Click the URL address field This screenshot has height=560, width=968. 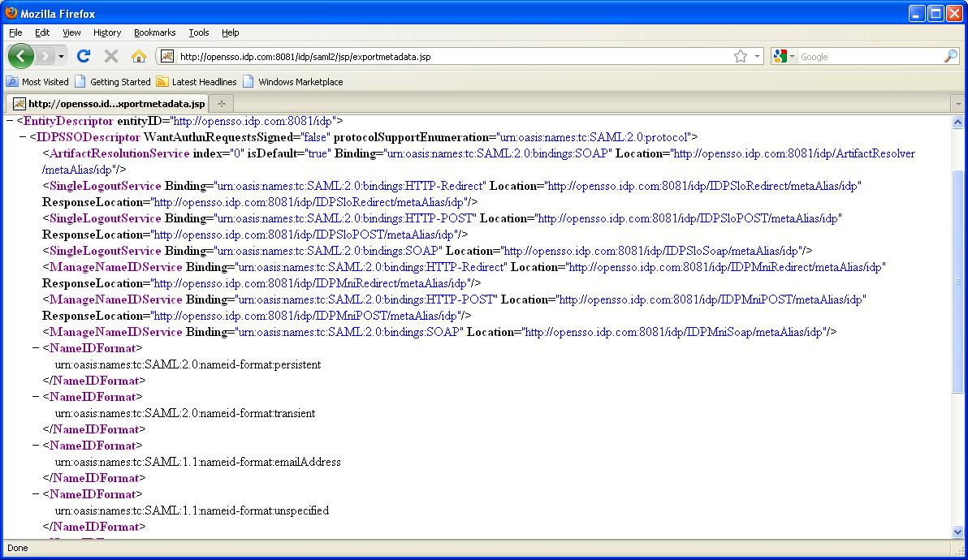point(454,57)
